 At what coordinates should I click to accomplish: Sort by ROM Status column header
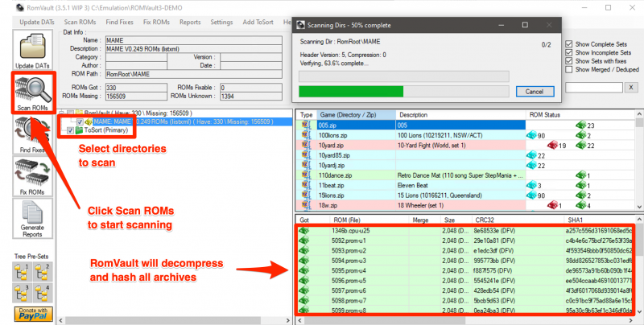click(x=581, y=115)
